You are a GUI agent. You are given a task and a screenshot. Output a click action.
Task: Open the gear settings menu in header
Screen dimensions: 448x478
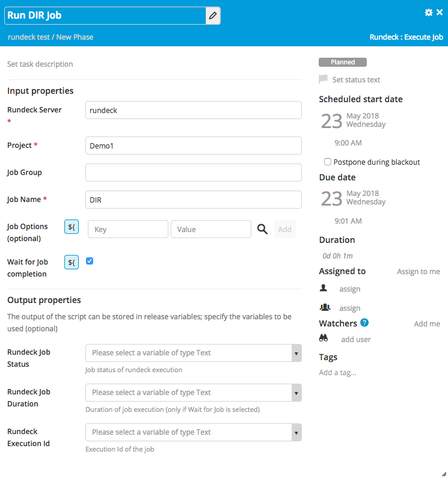tap(429, 12)
